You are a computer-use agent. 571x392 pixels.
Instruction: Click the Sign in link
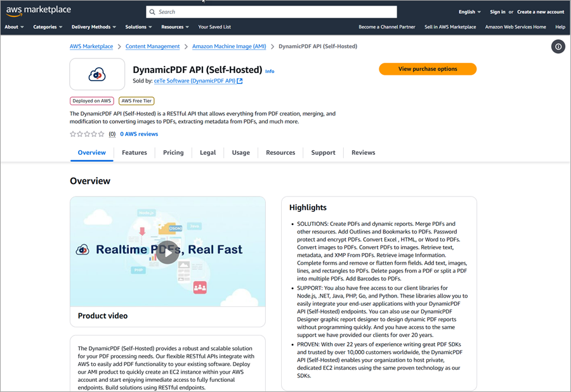coord(497,12)
